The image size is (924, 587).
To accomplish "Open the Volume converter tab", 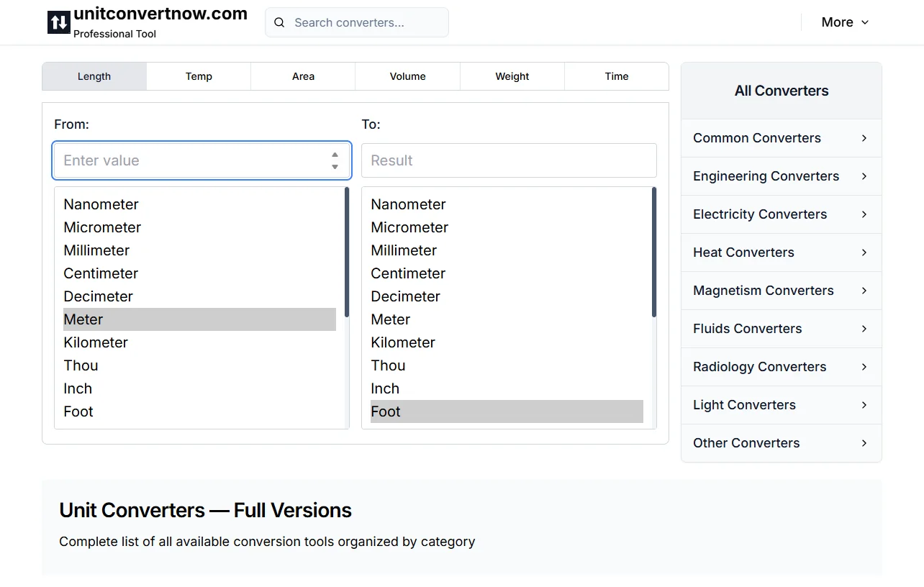I will (x=407, y=76).
